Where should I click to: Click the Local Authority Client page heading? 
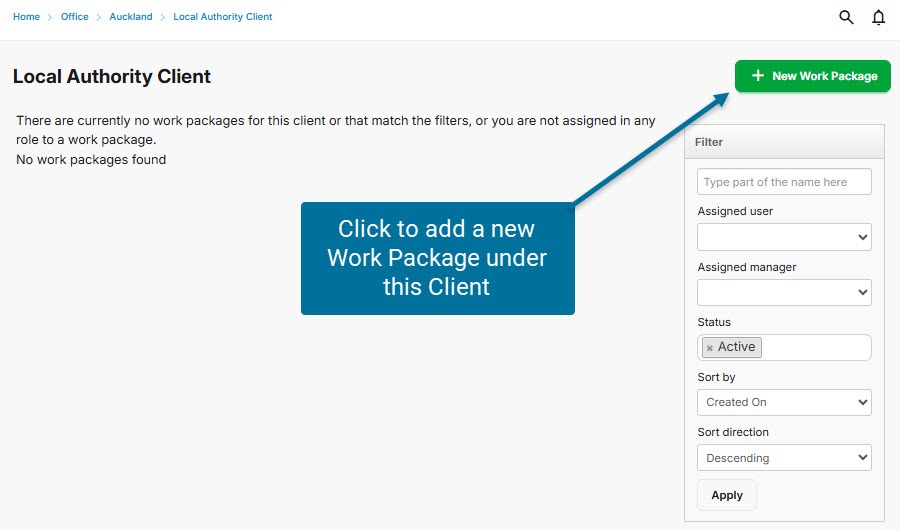(x=112, y=76)
